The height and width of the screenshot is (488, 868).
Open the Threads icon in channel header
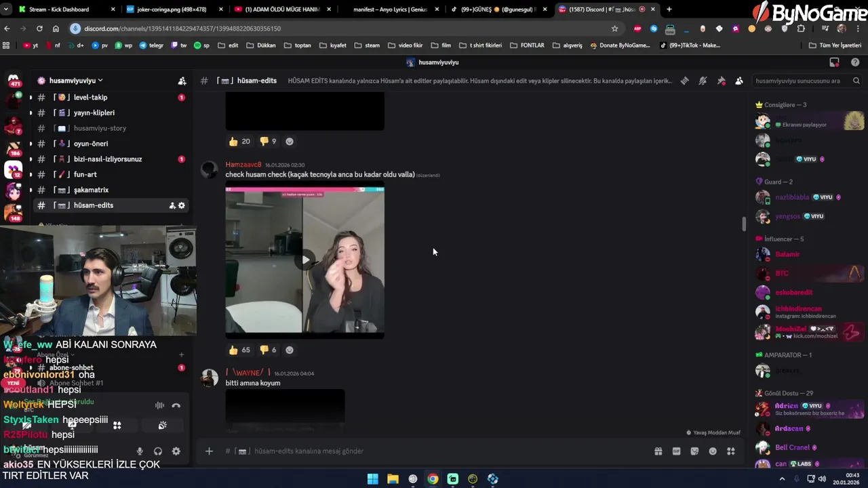684,81
